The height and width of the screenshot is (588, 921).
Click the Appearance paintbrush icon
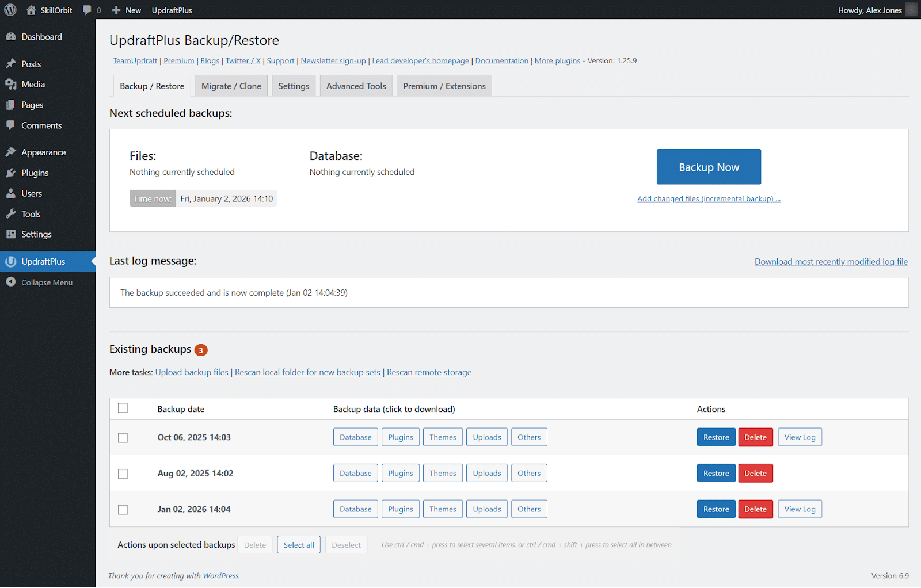point(11,152)
